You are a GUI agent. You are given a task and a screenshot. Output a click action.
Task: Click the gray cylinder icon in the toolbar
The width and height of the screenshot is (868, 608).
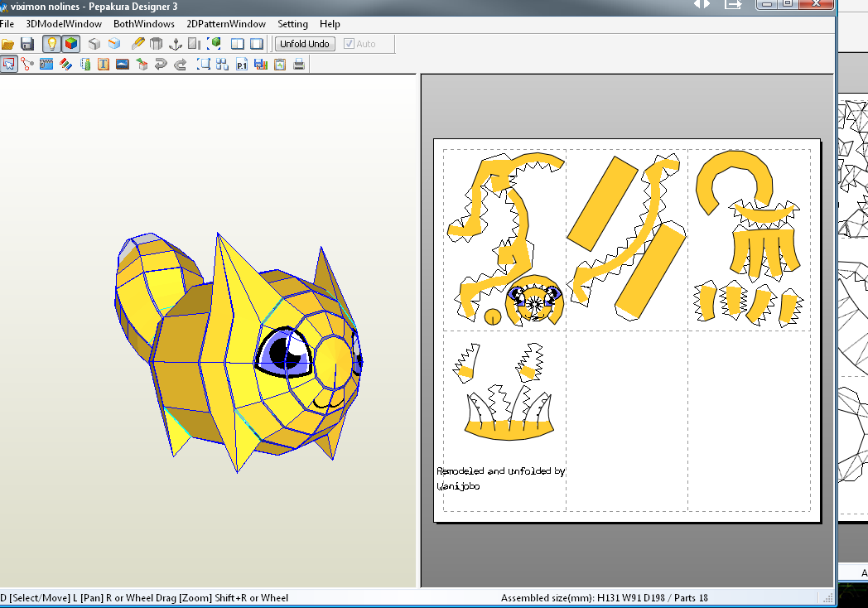click(x=156, y=44)
